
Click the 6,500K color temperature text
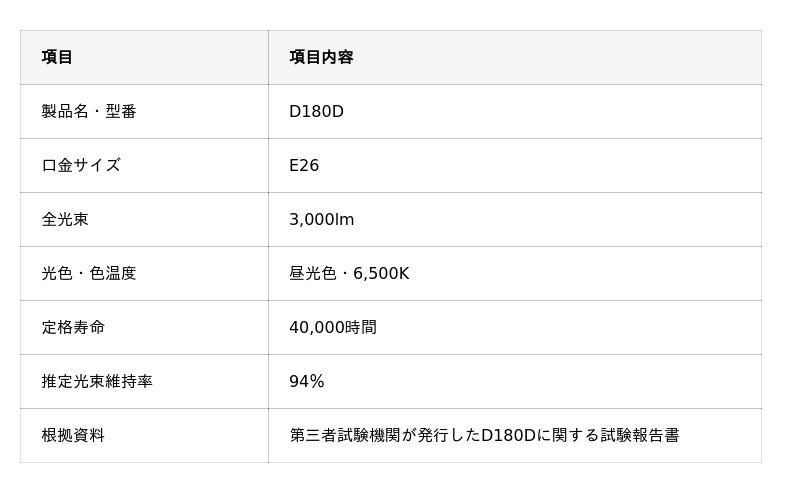click(x=381, y=274)
